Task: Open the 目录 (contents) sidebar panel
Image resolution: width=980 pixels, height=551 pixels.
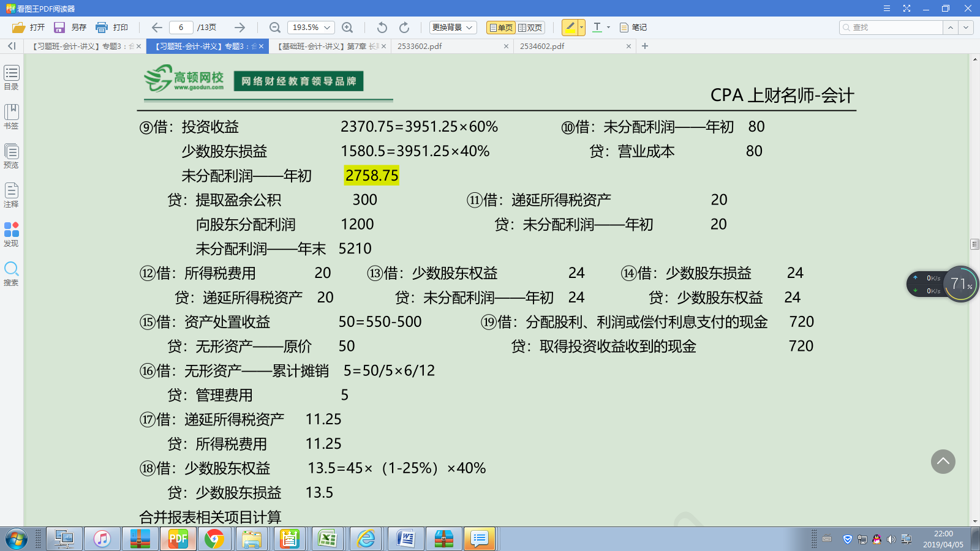Action: tap(11, 77)
